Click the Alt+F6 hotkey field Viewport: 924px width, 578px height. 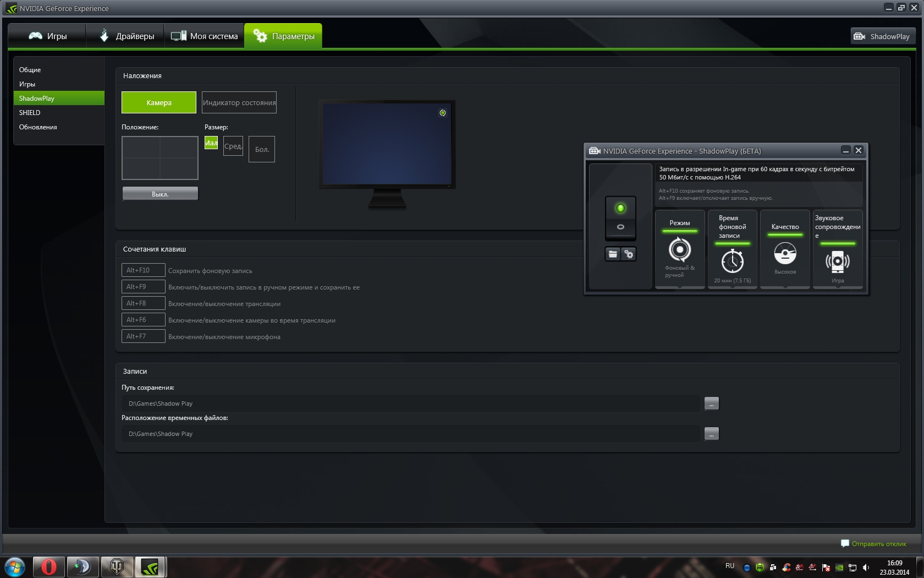pyautogui.click(x=144, y=320)
